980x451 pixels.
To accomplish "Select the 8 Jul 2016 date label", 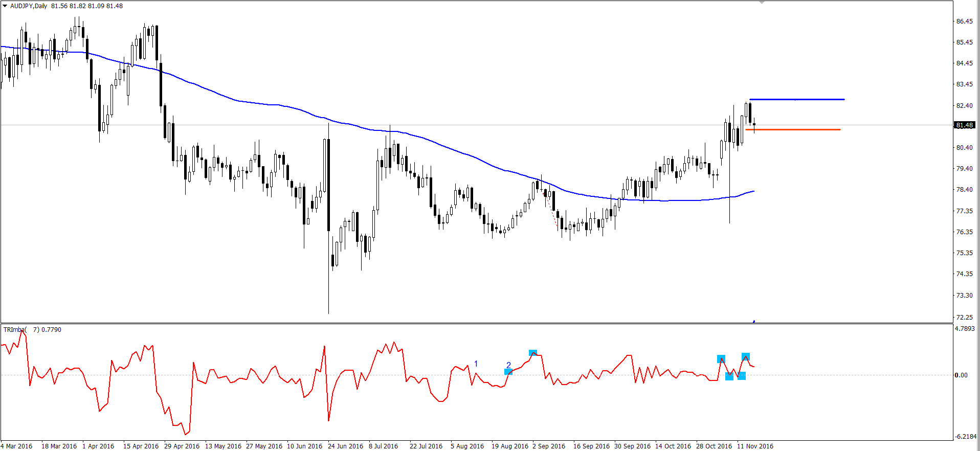I will pyautogui.click(x=384, y=446).
